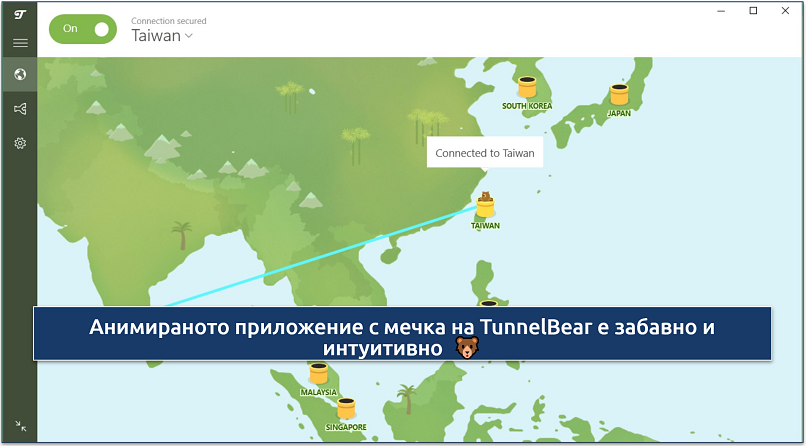Select the globe map view icon
The width and height of the screenshot is (806, 446).
[19, 74]
